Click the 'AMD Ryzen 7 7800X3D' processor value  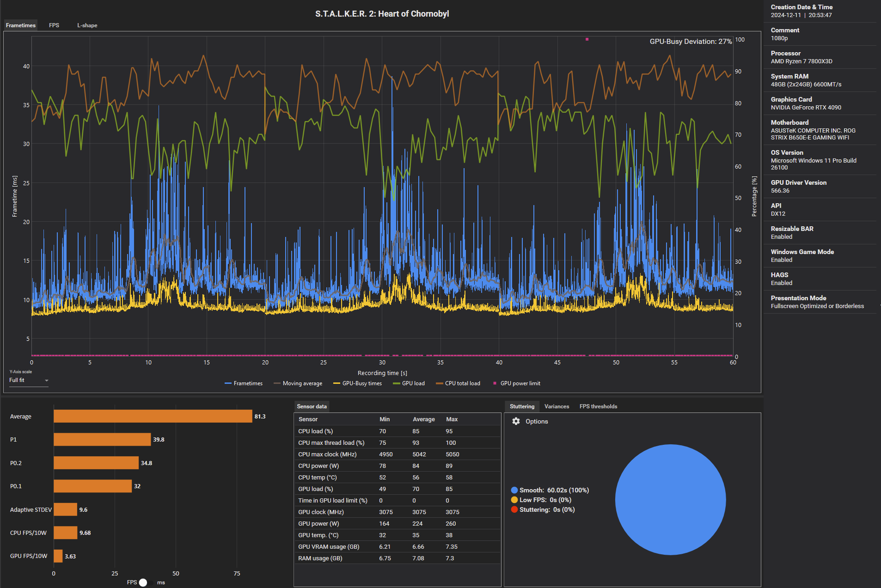click(801, 61)
